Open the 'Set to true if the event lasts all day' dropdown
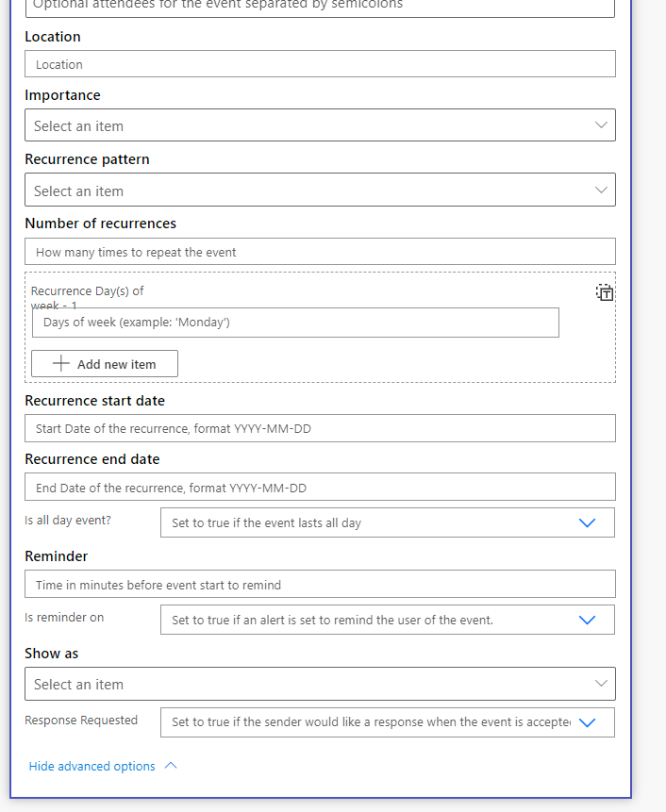Image resolution: width=666 pixels, height=812 pixels. 387,522
